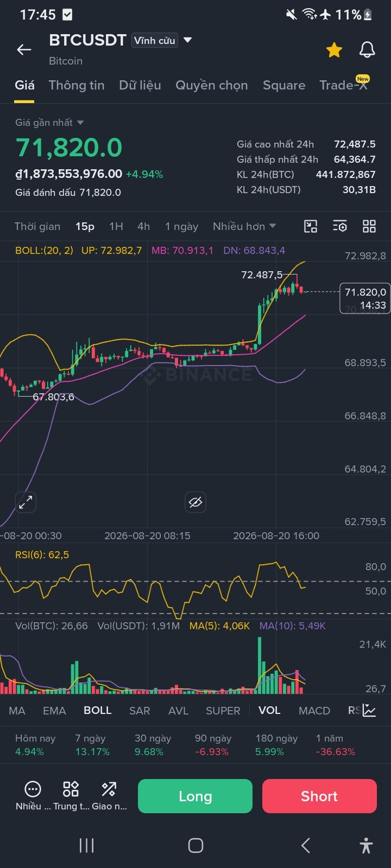Image resolution: width=391 pixels, height=868 pixels.
Task: Open Android recent apps button
Action: [86, 845]
